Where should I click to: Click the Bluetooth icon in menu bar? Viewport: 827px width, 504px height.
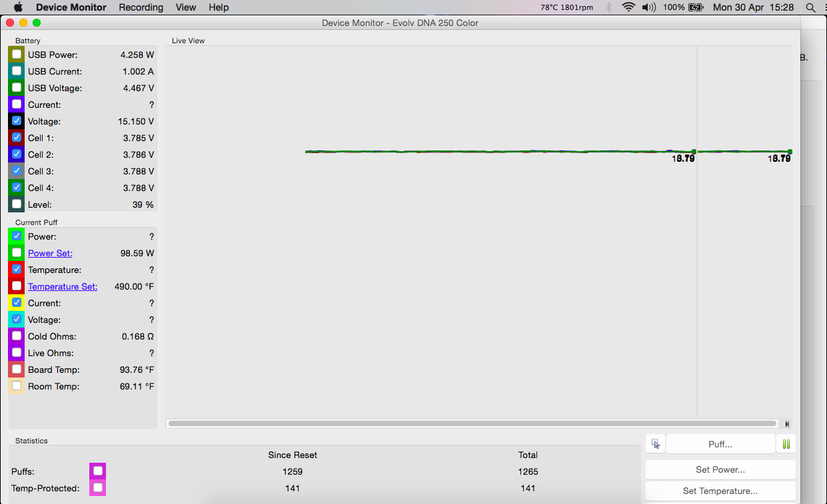pyautogui.click(x=608, y=7)
